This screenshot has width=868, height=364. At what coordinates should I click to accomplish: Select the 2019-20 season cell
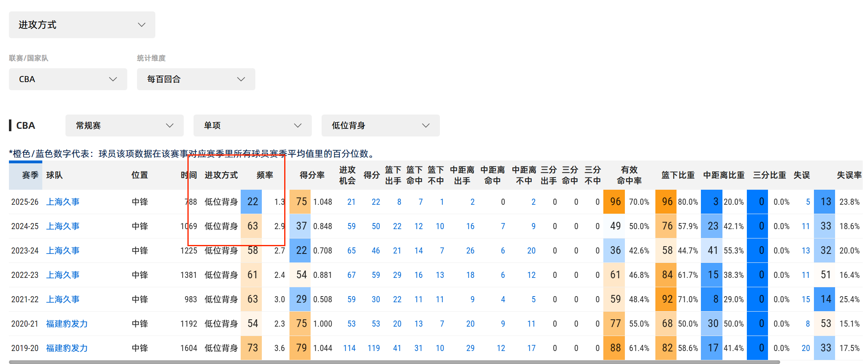coord(25,348)
